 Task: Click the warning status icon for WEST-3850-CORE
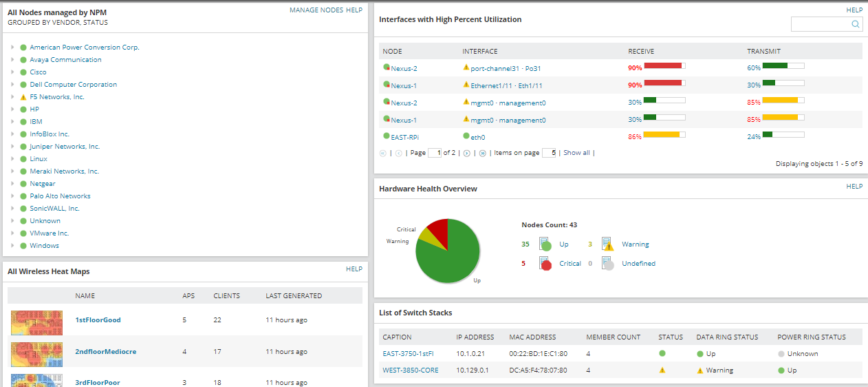pos(662,370)
